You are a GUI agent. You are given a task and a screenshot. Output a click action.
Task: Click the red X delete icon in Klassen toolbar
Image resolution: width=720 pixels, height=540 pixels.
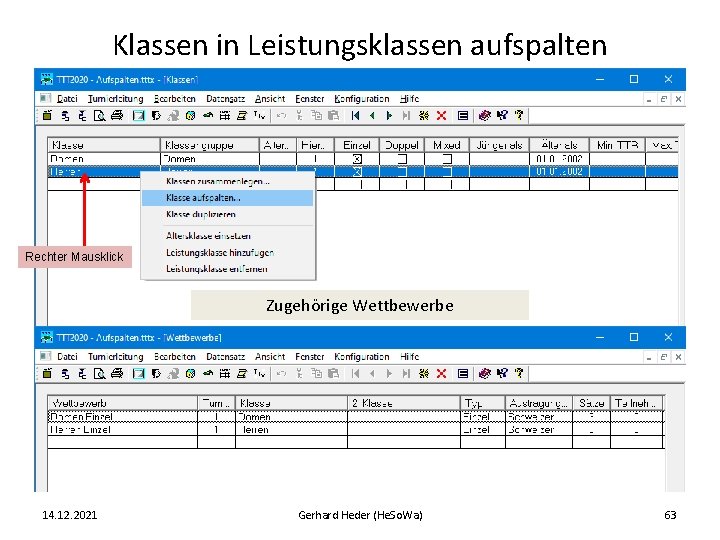[x=441, y=116]
